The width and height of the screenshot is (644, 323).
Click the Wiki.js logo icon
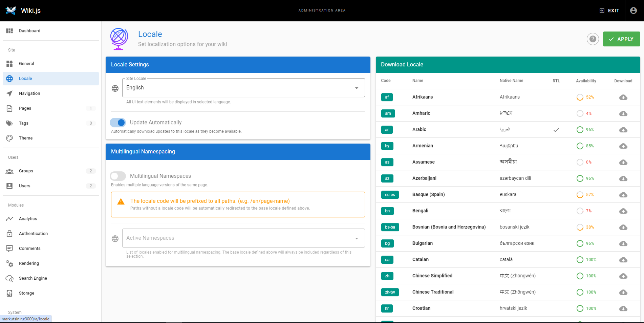coord(11,10)
